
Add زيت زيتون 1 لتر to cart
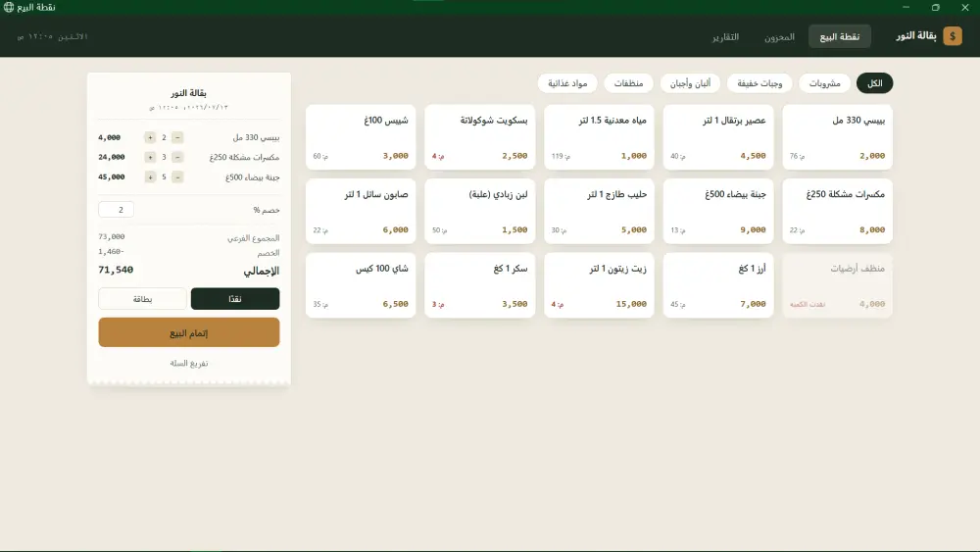pyautogui.click(x=599, y=285)
